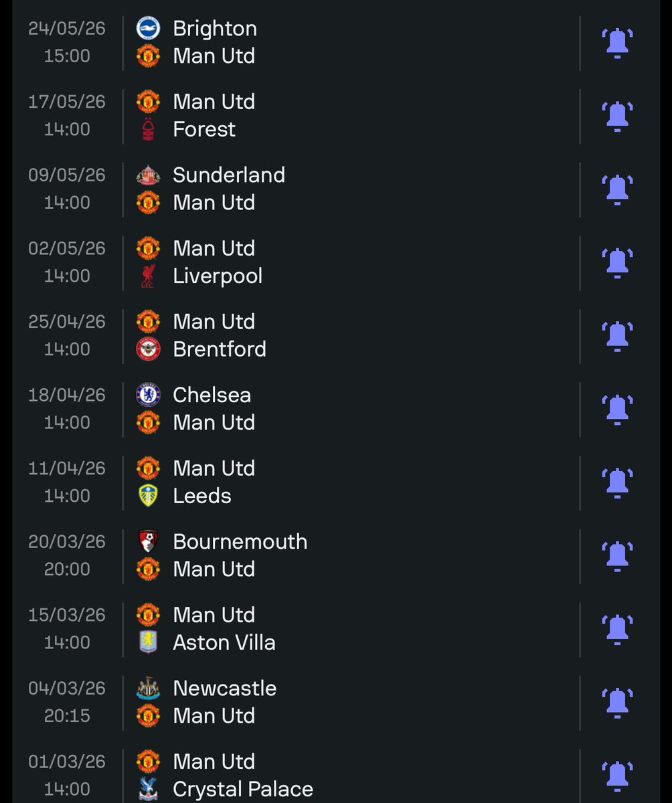Click the Brighton club crest
The height and width of the screenshot is (803, 672).
[148, 28]
